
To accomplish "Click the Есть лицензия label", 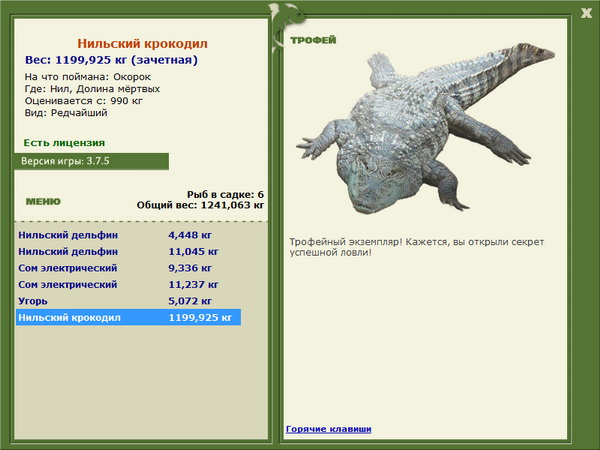I will click(x=64, y=143).
